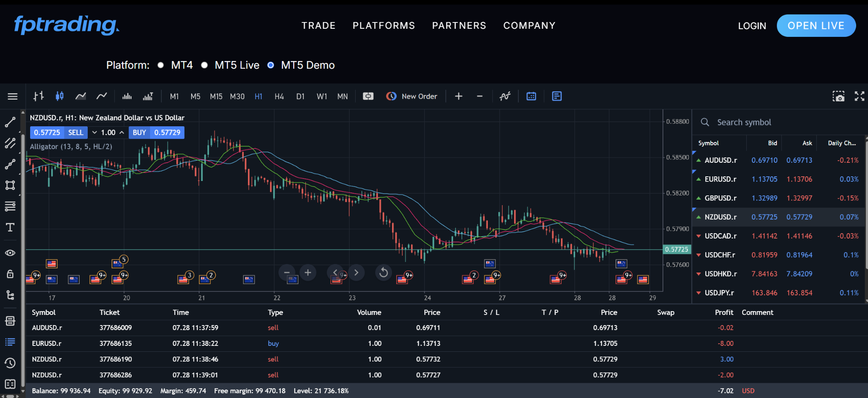Click the Search symbol field
The image size is (868, 398).
pyautogui.click(x=780, y=122)
